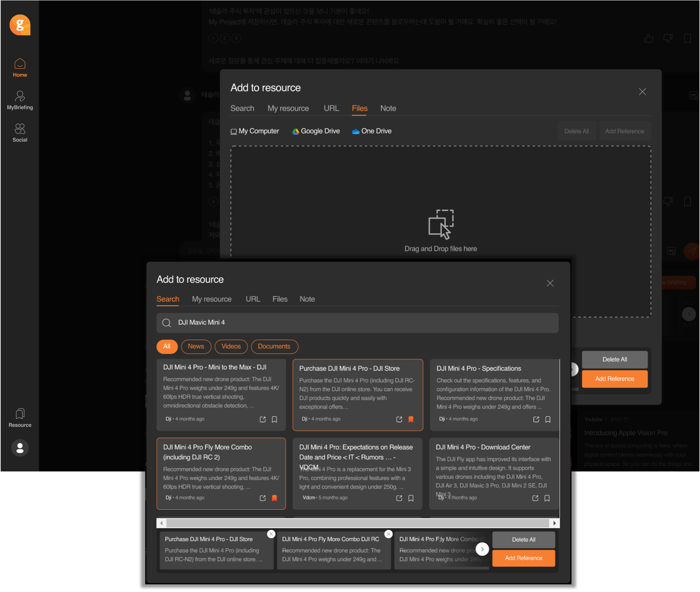Image resolution: width=700 pixels, height=592 pixels.
Task: Toggle bookmark on DJI Mini 4 Pro Download Center
Action: (547, 498)
